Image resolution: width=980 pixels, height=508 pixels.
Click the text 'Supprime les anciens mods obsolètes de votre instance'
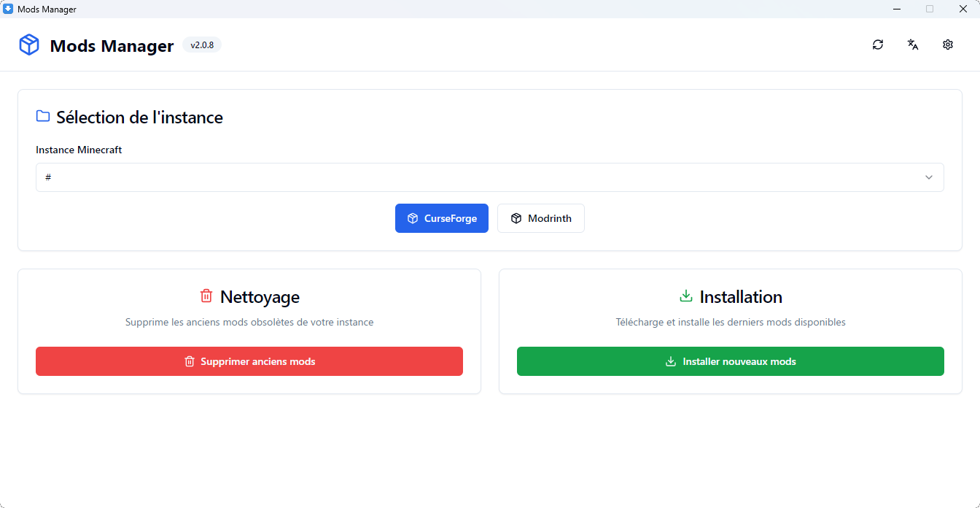pyautogui.click(x=249, y=322)
